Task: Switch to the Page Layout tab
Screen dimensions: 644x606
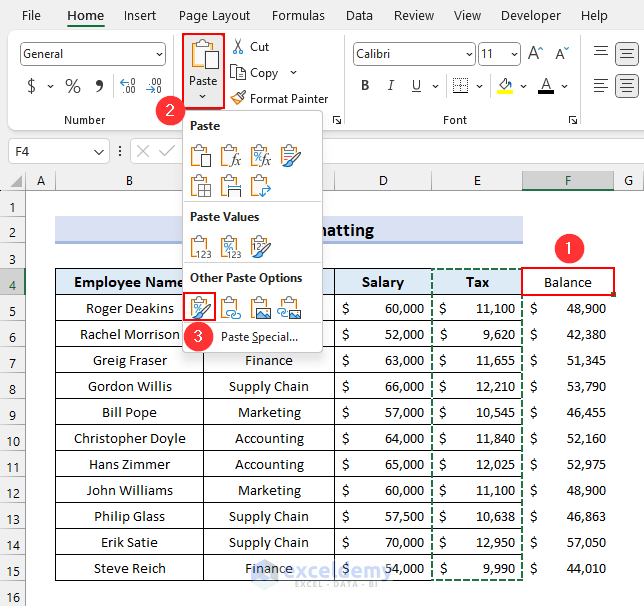Action: tap(214, 16)
